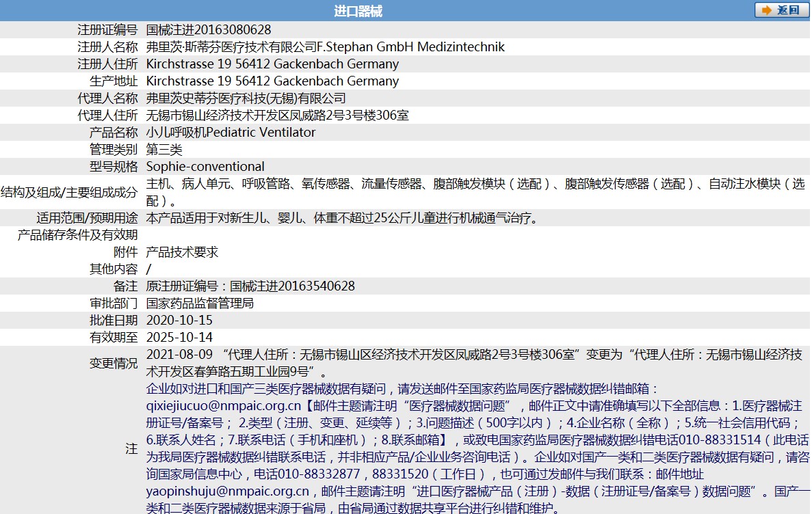Viewport: 812px width, 514px height.
Task: Click agent address 无锡市锡山经济技术开发区凤威路2号3号楼306室
Action: tap(278, 116)
